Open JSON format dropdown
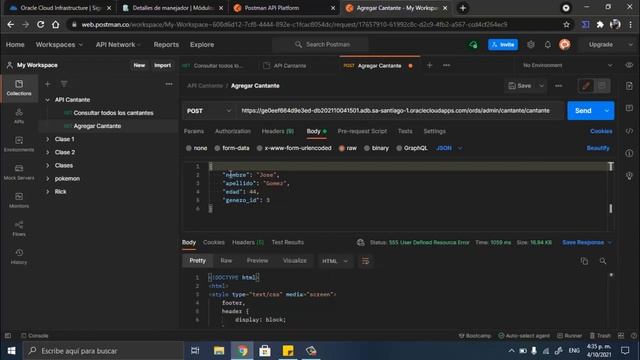The image size is (640, 360). point(449,148)
